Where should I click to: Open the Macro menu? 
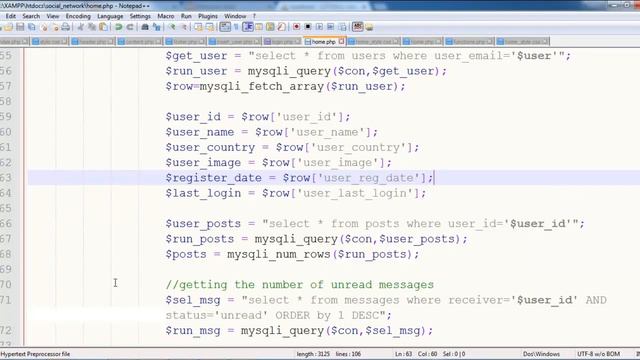pos(166,16)
